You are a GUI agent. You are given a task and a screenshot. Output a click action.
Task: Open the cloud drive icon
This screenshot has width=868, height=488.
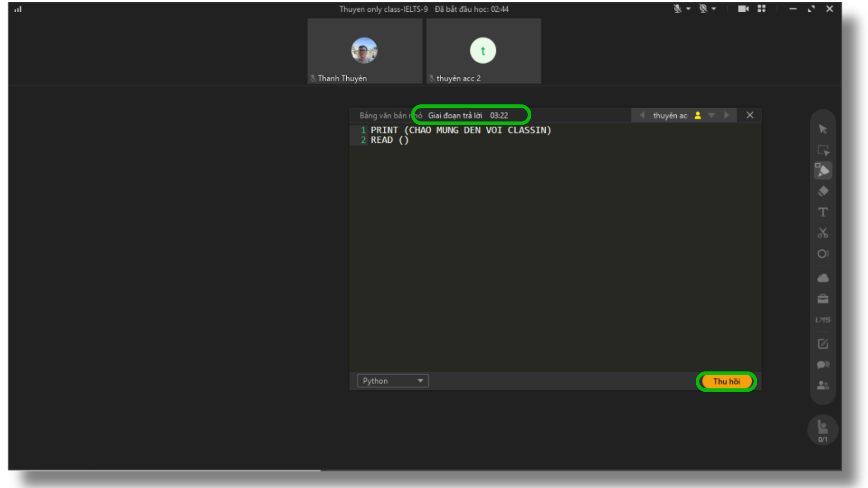823,278
